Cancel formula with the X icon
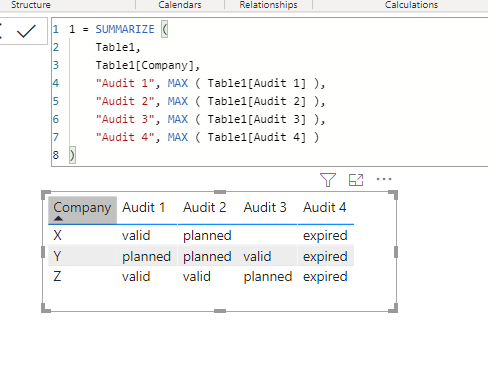Image resolution: width=488 pixels, height=390 pixels. (x=1, y=31)
